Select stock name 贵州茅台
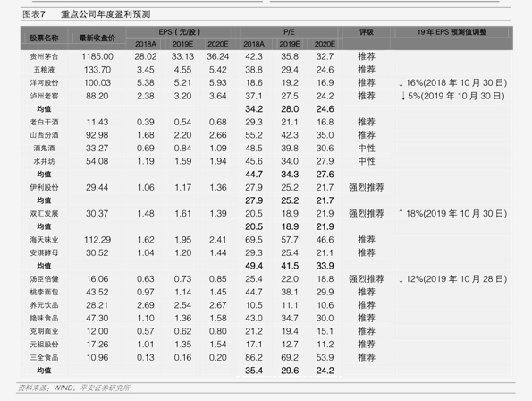The image size is (532, 401). [44, 56]
